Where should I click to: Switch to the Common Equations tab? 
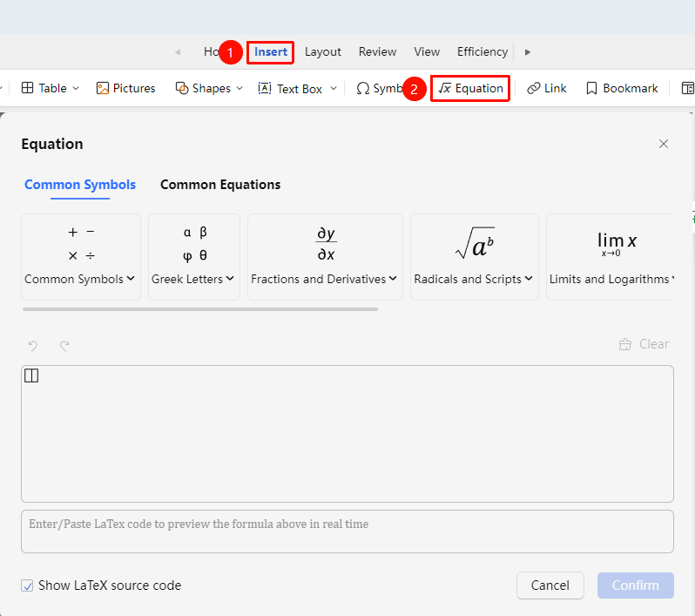(220, 185)
